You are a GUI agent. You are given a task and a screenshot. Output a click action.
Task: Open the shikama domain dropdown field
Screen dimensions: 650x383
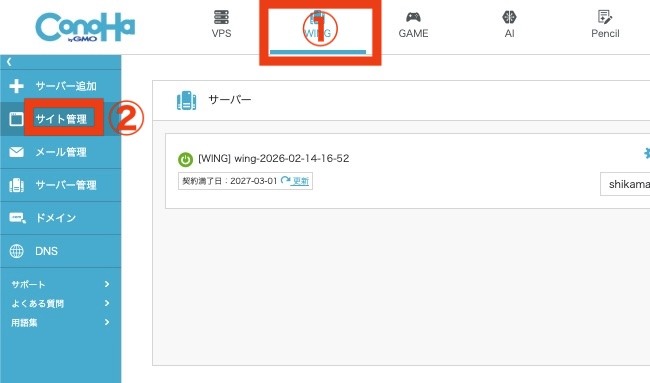pyautogui.click(x=625, y=184)
